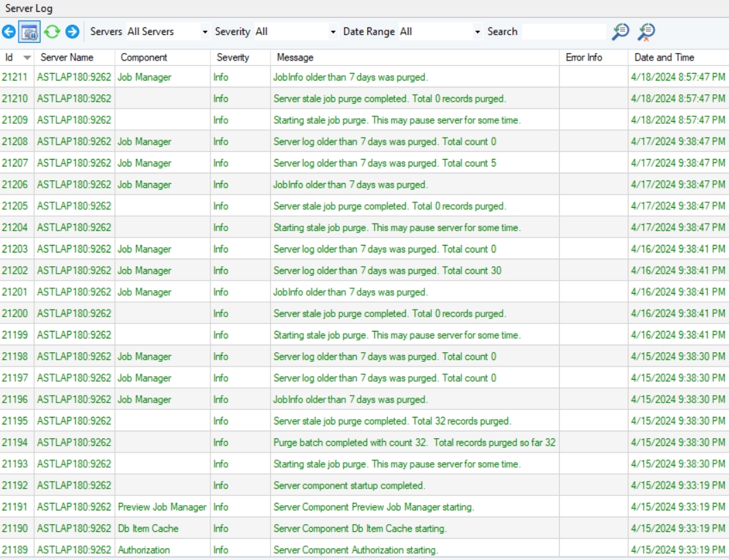Select the Purge batch completed message row
The image size is (729, 560).
click(414, 442)
